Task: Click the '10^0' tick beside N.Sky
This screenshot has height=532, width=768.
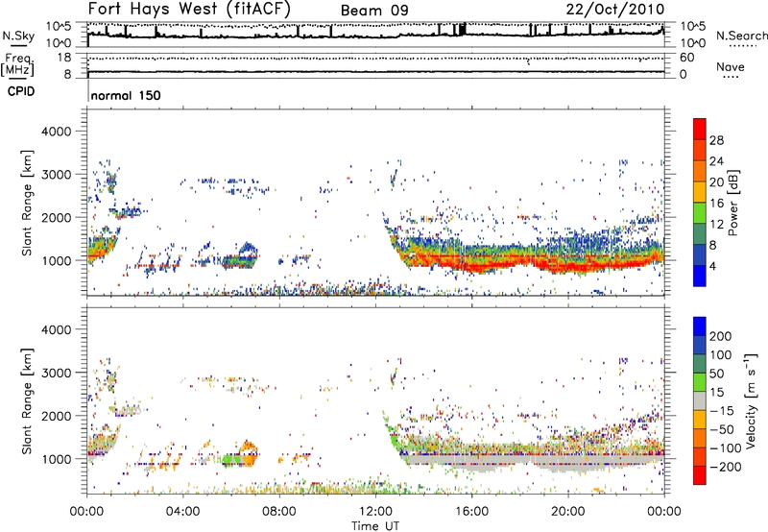Action: [59, 43]
